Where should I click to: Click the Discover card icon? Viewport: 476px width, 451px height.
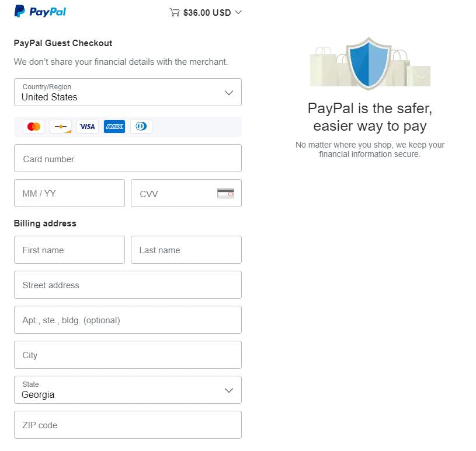click(x=61, y=127)
